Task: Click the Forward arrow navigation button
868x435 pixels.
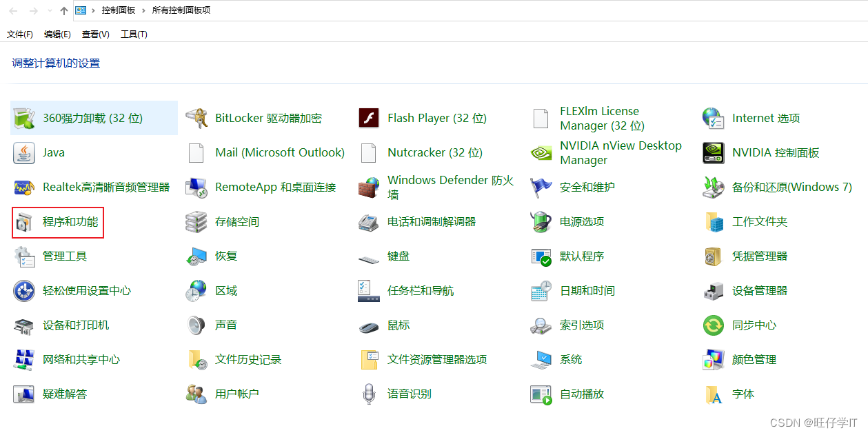Action: tap(34, 10)
